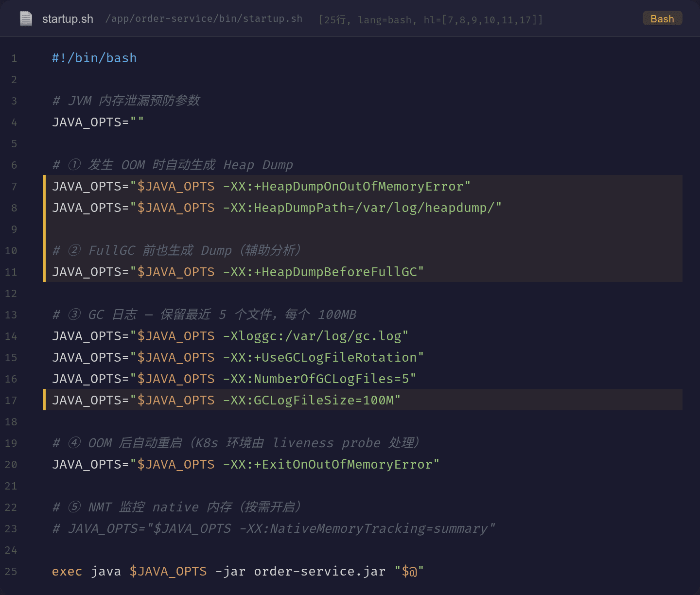Click the line with -XX:HeapDumpPath=/var/log/heapdump/
Image resolution: width=700 pixels, height=595 pixels.
pyautogui.click(x=363, y=208)
